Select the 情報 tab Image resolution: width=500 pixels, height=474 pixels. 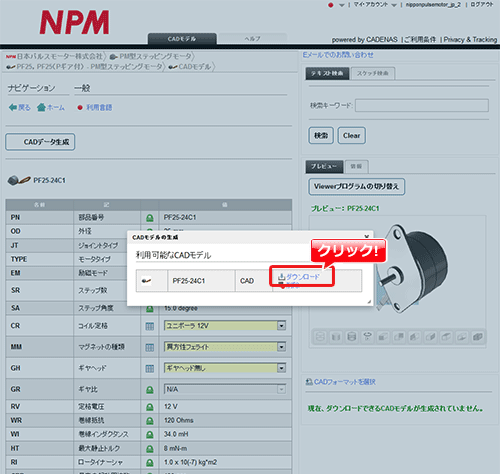pos(356,166)
